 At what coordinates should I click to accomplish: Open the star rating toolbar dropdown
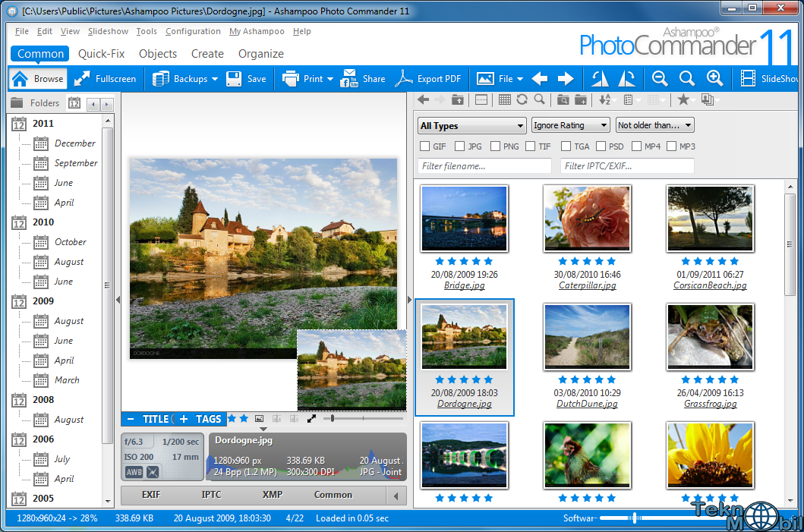click(685, 99)
